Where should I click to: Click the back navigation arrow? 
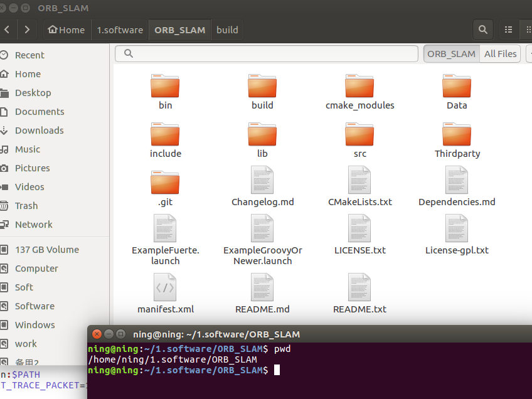click(8, 29)
